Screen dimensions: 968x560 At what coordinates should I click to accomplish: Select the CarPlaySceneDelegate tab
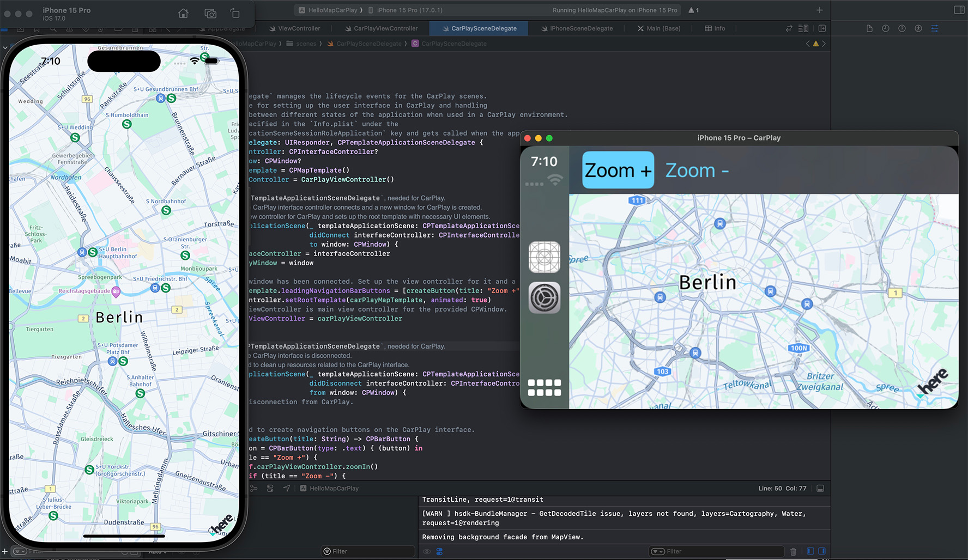click(479, 28)
